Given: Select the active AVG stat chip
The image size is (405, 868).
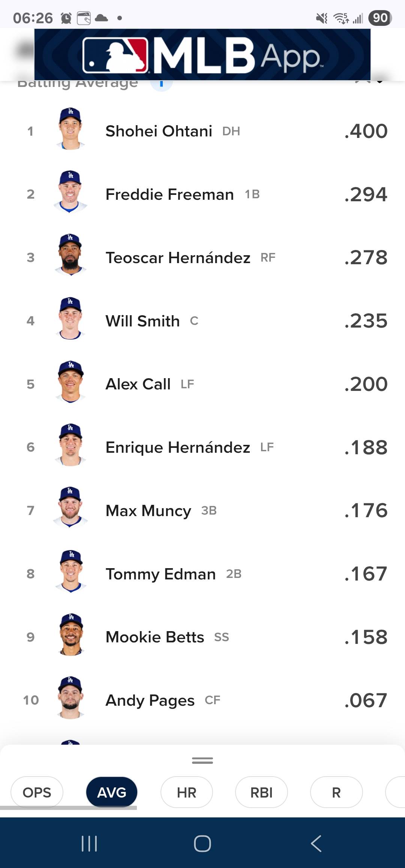Looking at the screenshot, I should 112,792.
